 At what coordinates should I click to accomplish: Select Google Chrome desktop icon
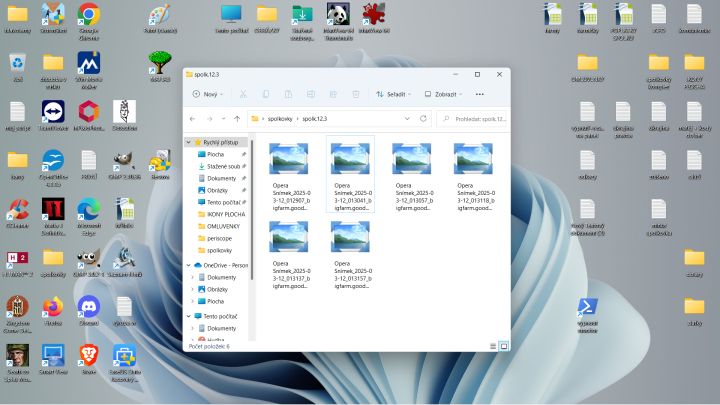coord(89,21)
